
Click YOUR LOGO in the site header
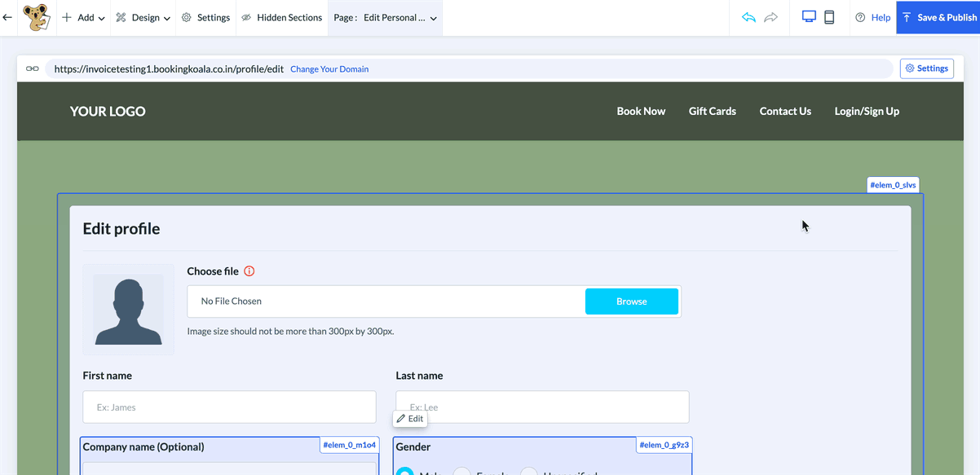pyautogui.click(x=108, y=112)
